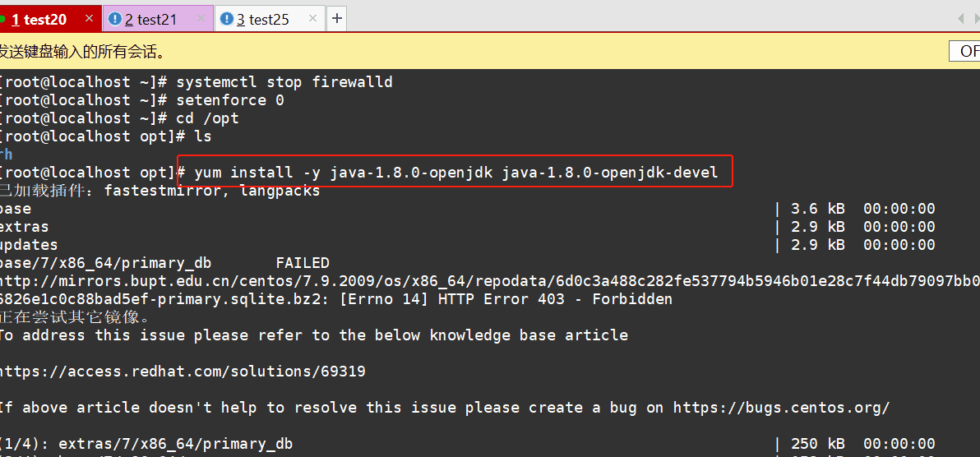Close the test21 tab
The image size is (980, 457).
(x=200, y=19)
